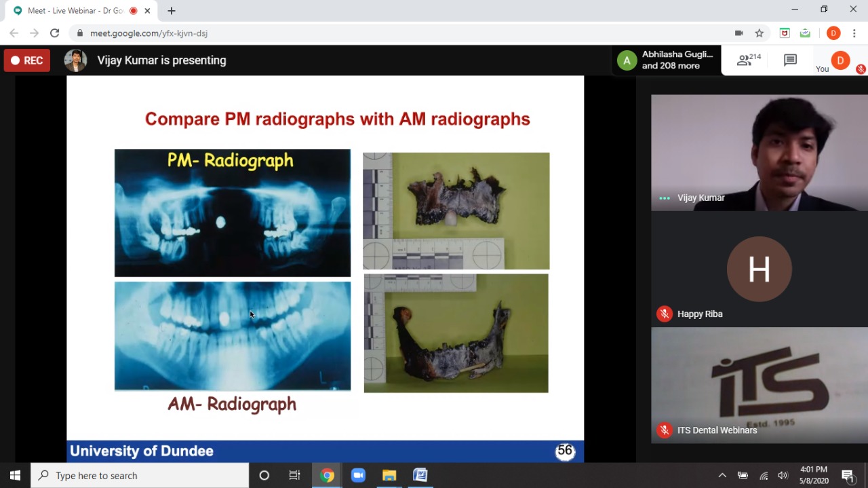Click Happy Riba's muted mic indicator

(664, 314)
